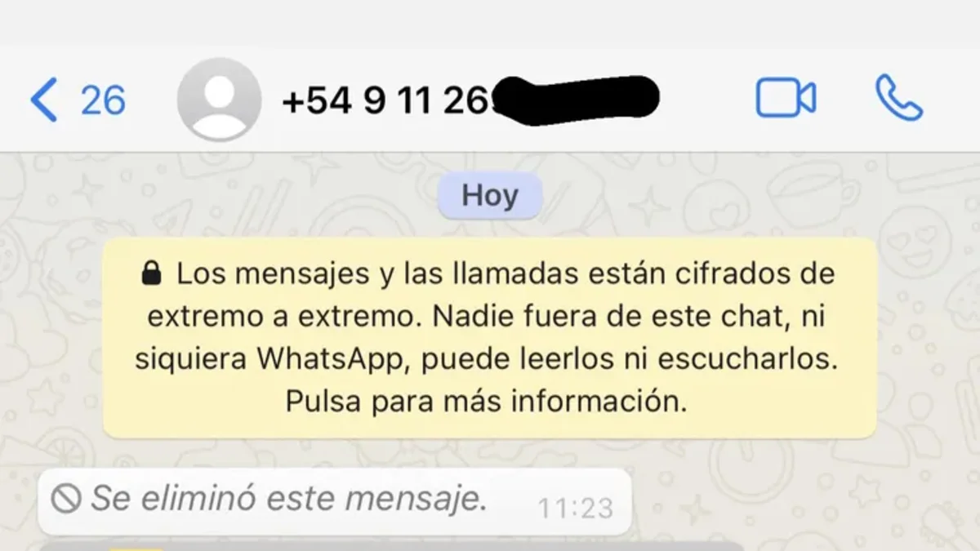980x551 pixels.
Task: Select the 26 unread chats counter
Action: point(103,100)
